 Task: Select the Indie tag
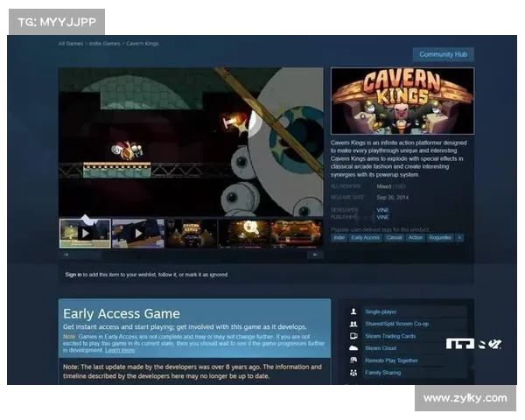[339, 237]
